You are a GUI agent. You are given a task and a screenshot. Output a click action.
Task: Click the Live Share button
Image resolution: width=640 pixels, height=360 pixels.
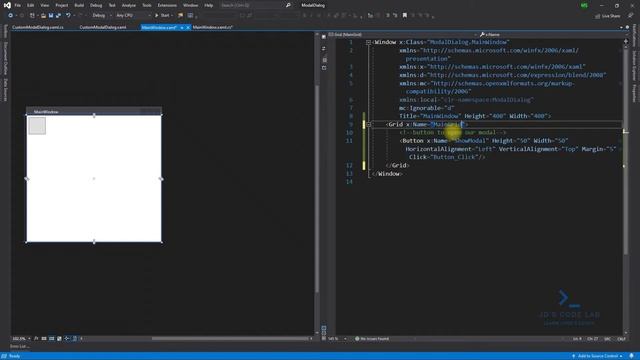tap(607, 16)
